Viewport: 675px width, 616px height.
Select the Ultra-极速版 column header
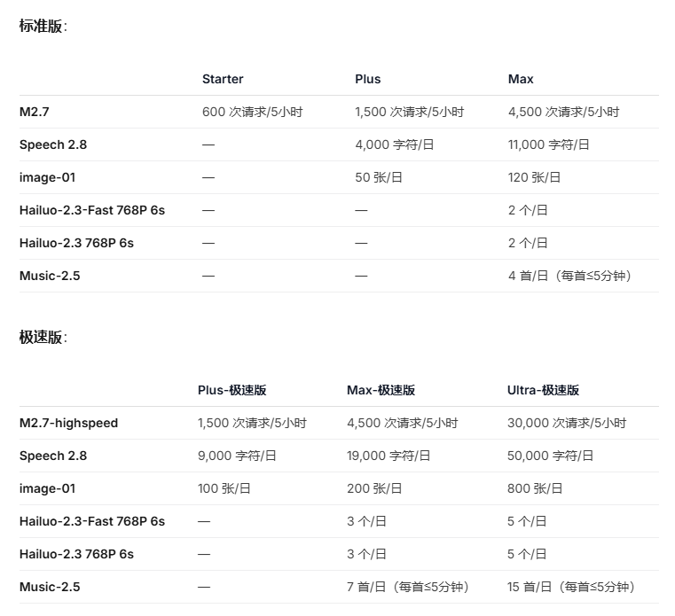pos(543,391)
